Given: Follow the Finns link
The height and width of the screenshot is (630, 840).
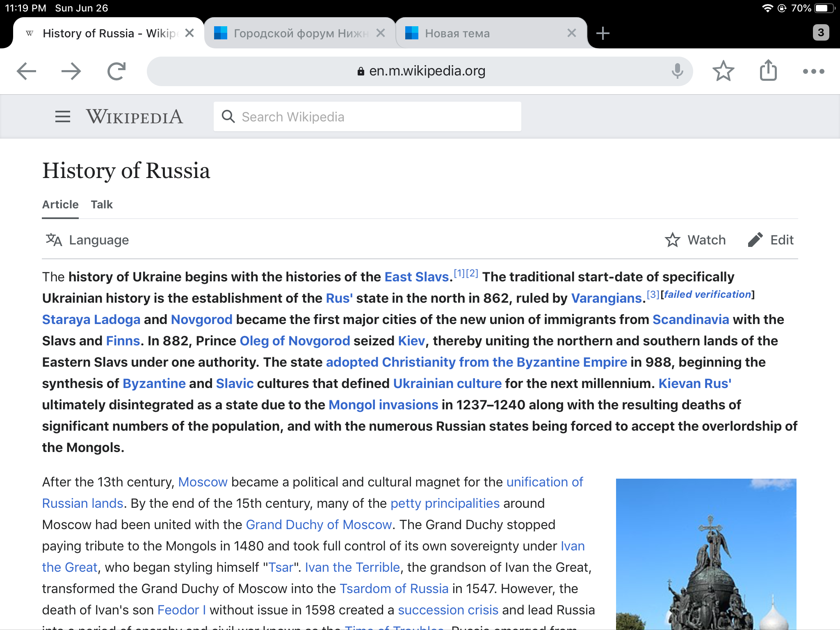Looking at the screenshot, I should 123,341.
